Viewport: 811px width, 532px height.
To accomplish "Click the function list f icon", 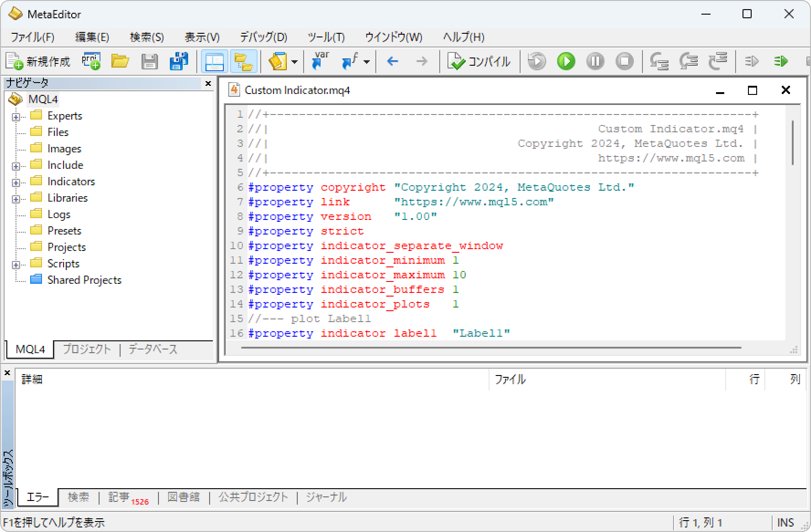I will tap(350, 61).
